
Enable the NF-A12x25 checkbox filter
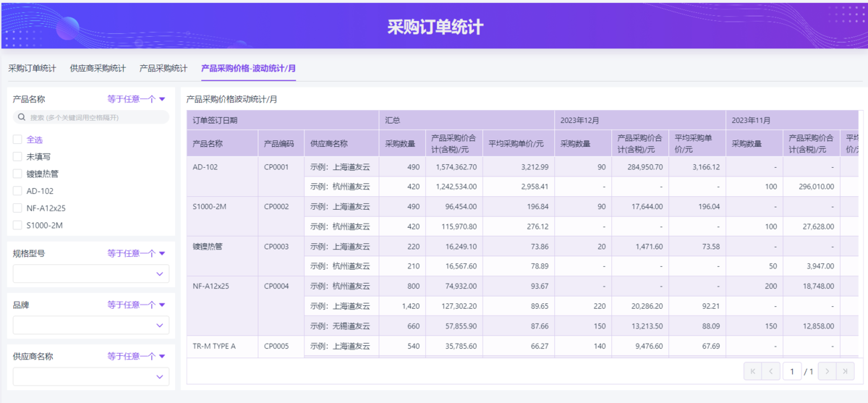17,208
